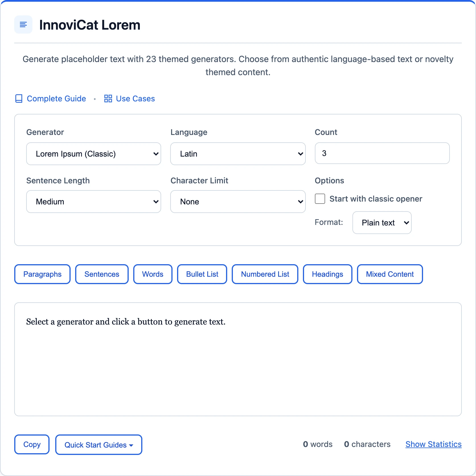
Task: Click the Count field label
Action: 326,132
